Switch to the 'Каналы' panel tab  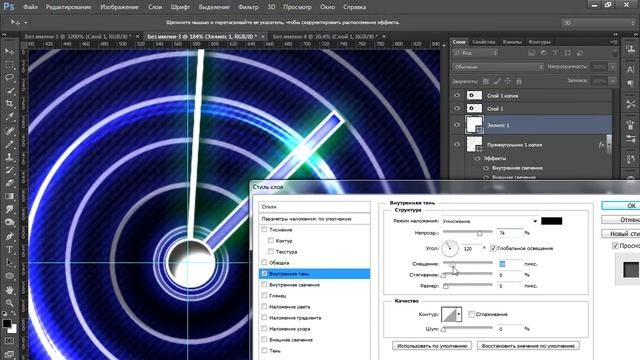click(x=512, y=42)
